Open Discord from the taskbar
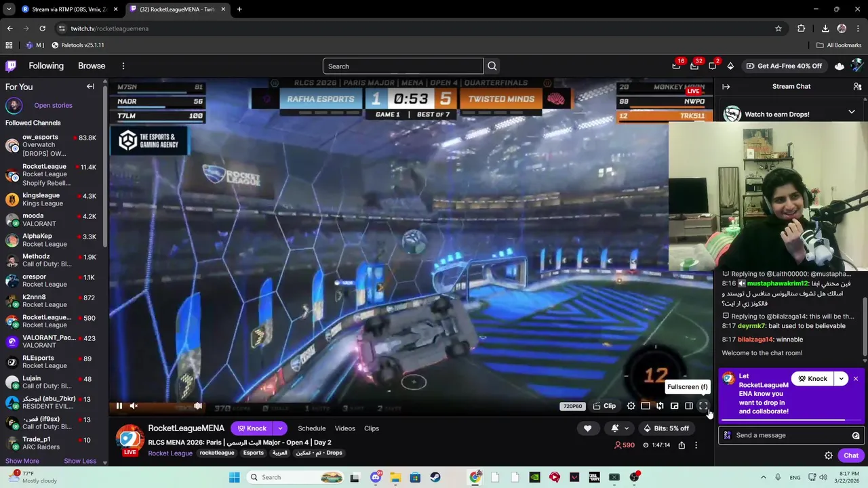The width and height of the screenshot is (868, 488). [x=376, y=477]
